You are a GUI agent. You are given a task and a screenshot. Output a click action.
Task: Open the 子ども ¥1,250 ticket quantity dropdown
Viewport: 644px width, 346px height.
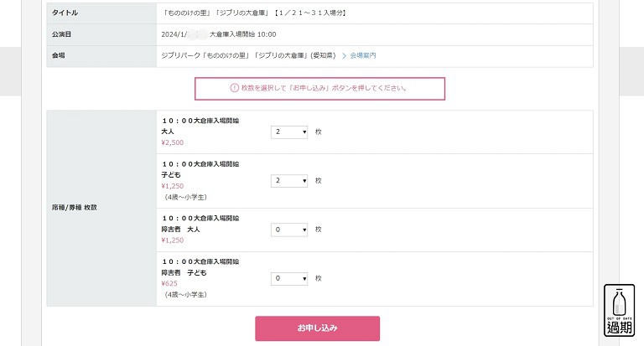click(289, 181)
